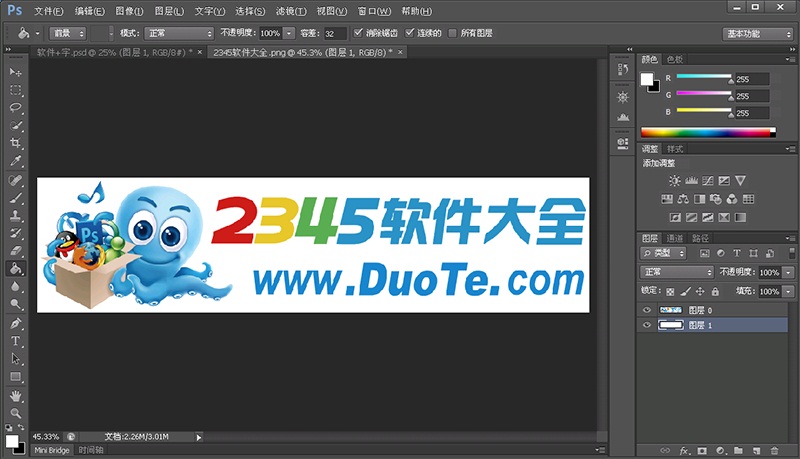This screenshot has width=800, height=459.
Task: Choose the Horizontal Type tool
Action: [16, 341]
